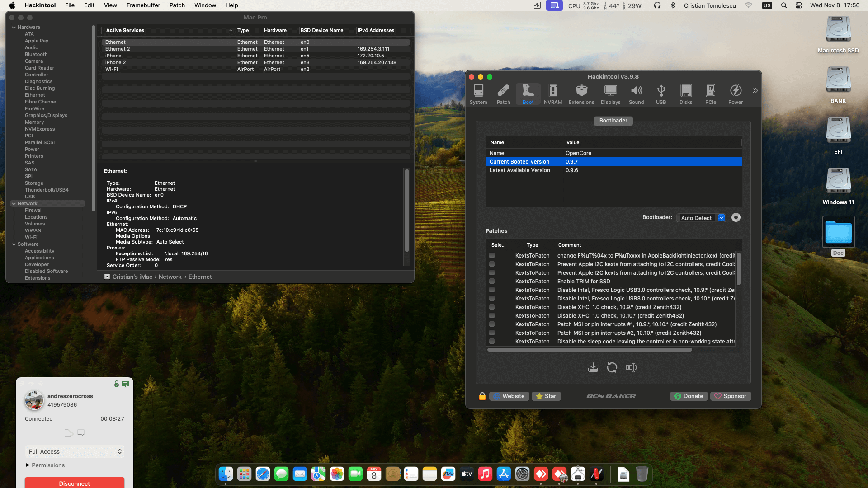
Task: Click the Donate button
Action: point(689,396)
